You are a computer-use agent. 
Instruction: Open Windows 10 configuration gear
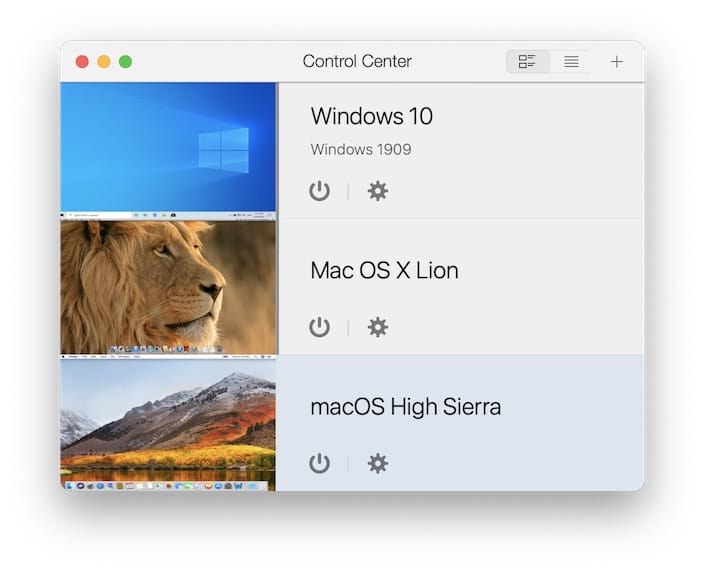click(377, 191)
